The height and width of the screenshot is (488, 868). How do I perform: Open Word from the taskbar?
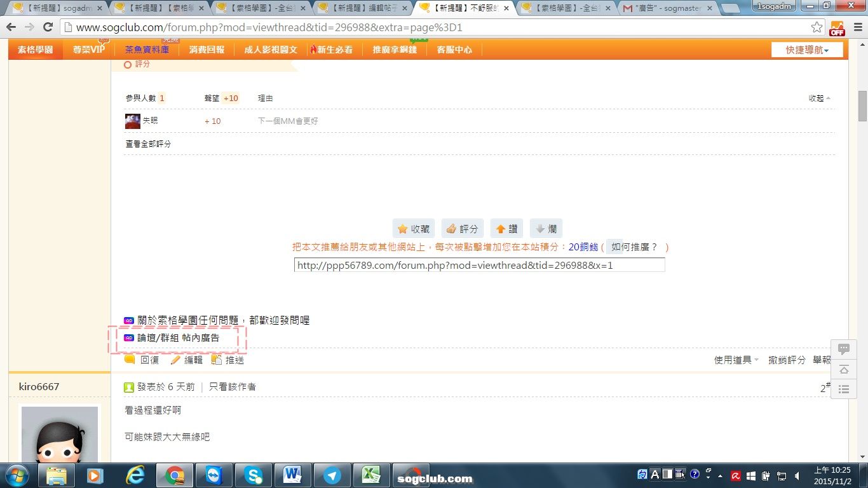(292, 475)
